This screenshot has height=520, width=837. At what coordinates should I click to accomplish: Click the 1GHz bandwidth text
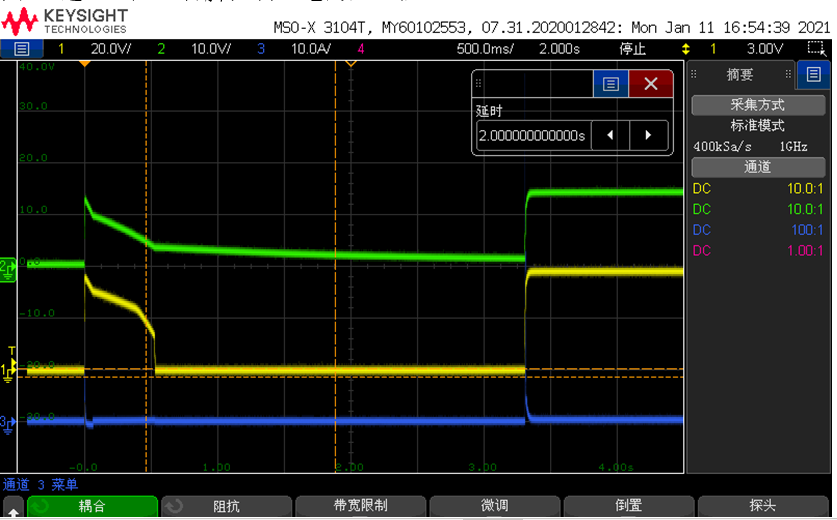pos(793,146)
